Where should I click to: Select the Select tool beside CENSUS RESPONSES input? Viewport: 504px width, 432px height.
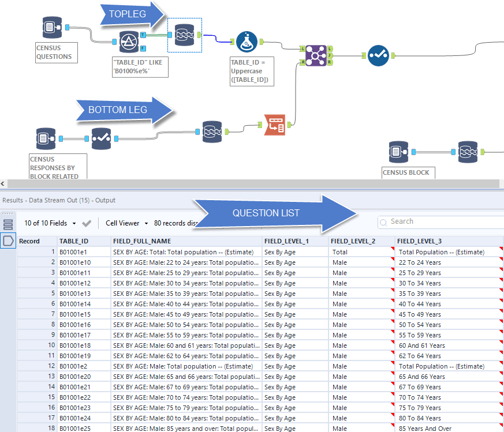click(x=101, y=139)
